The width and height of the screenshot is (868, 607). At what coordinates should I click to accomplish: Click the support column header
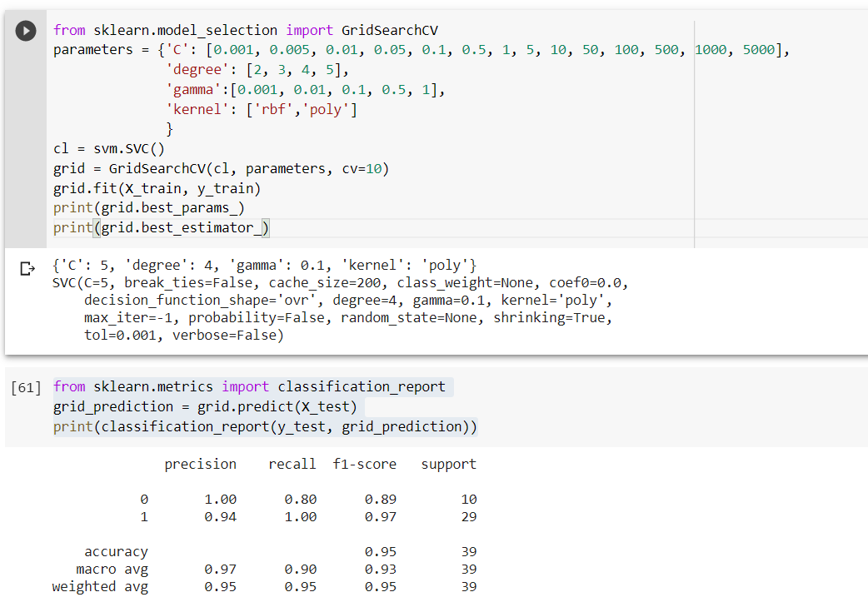coord(449,465)
